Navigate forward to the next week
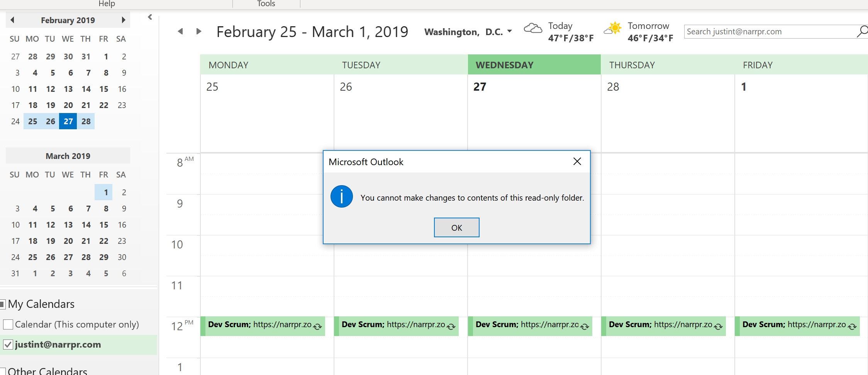This screenshot has width=868, height=375. (199, 31)
